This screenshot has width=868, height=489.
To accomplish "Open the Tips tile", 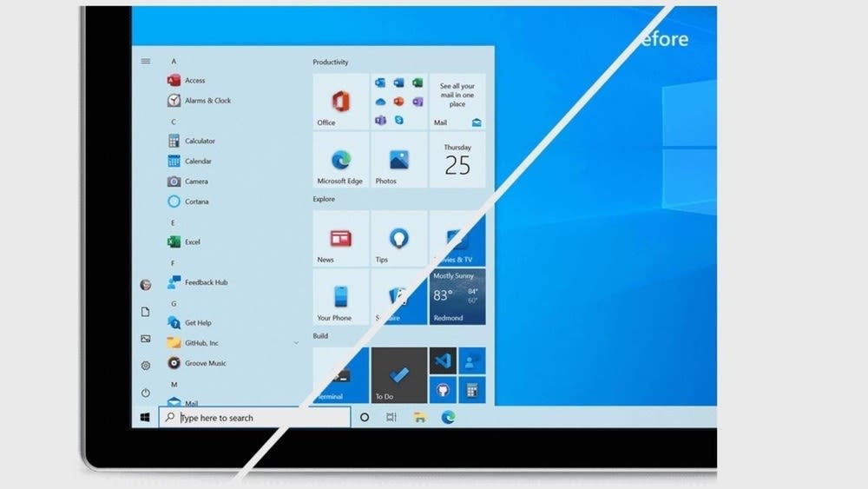I will [x=399, y=239].
